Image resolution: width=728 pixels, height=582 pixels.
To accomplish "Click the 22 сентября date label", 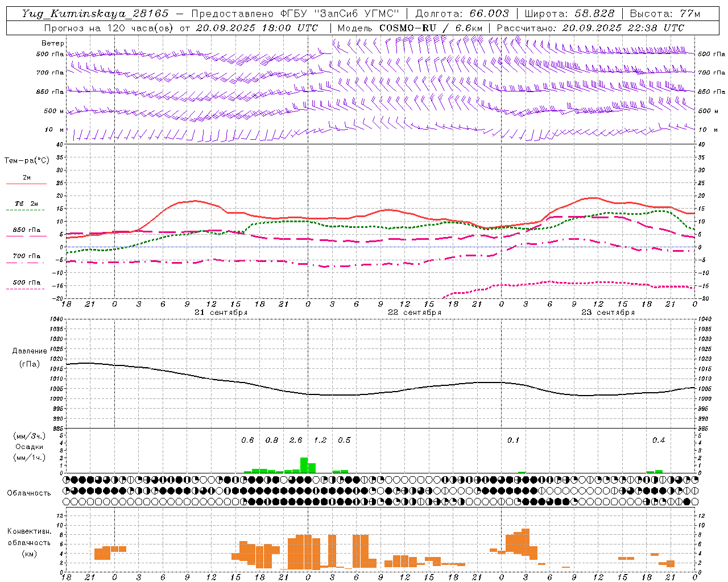I will click(415, 313).
